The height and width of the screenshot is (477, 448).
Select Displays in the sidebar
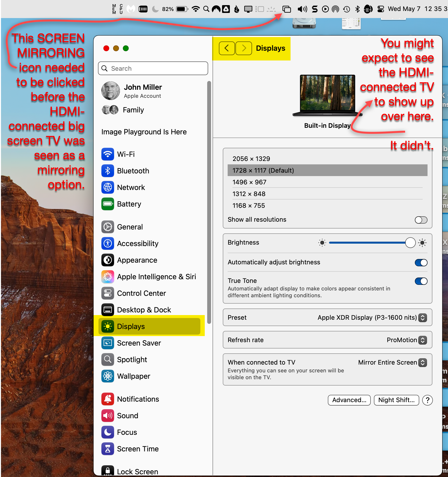149,326
